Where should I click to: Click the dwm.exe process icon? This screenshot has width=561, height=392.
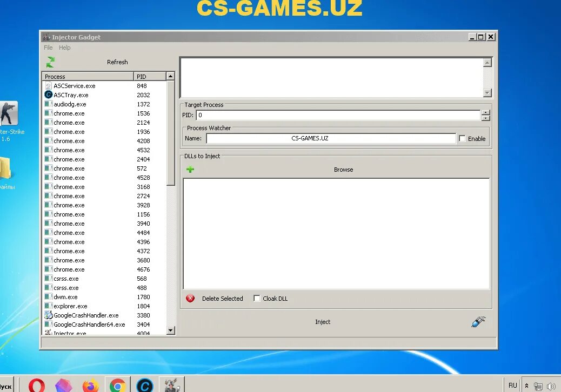coord(48,296)
